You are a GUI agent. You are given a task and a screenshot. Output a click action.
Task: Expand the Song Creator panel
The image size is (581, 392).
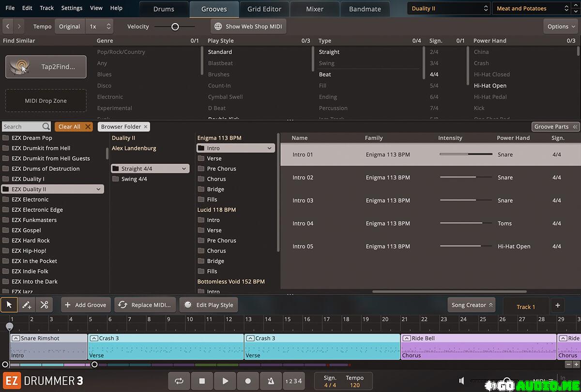472,305
